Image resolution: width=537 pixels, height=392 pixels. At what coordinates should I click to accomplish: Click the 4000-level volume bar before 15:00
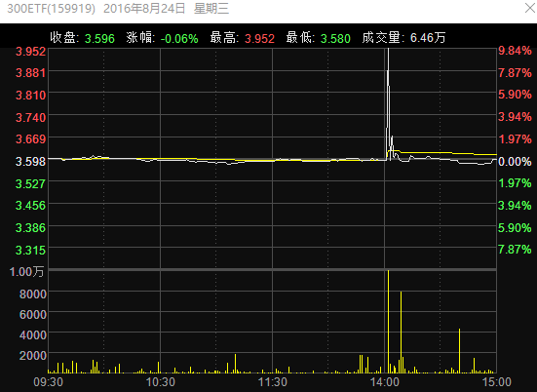459,351
